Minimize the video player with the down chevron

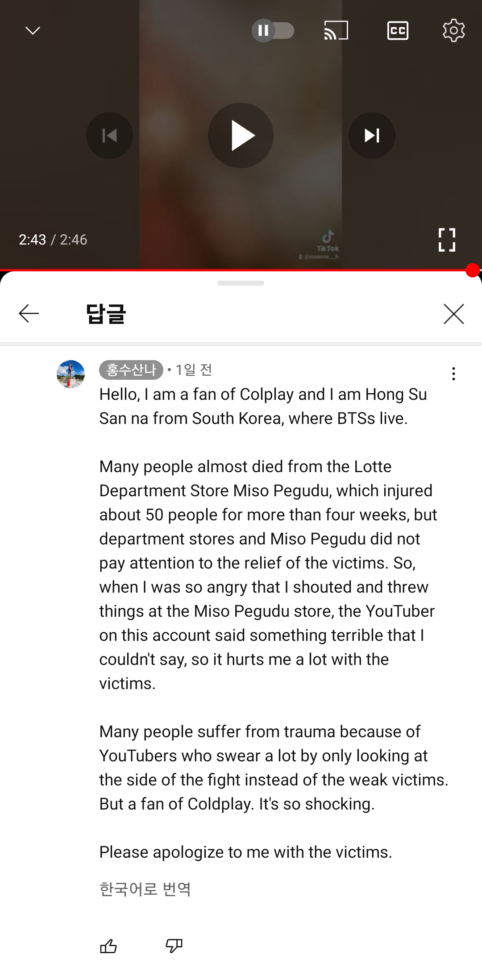[x=33, y=31]
